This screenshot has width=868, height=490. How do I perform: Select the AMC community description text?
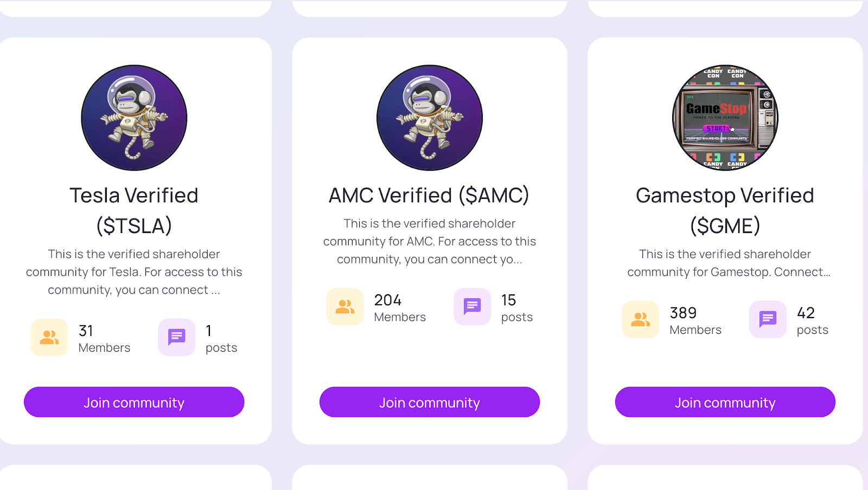430,241
